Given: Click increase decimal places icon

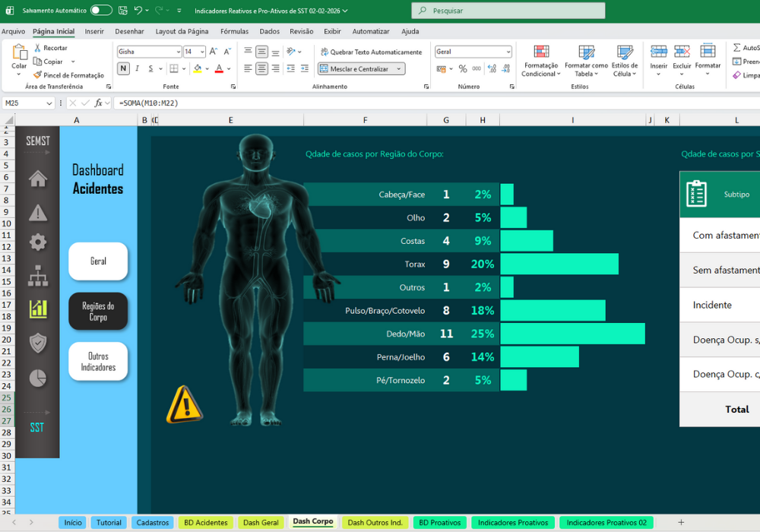Looking at the screenshot, I should coord(492,69).
